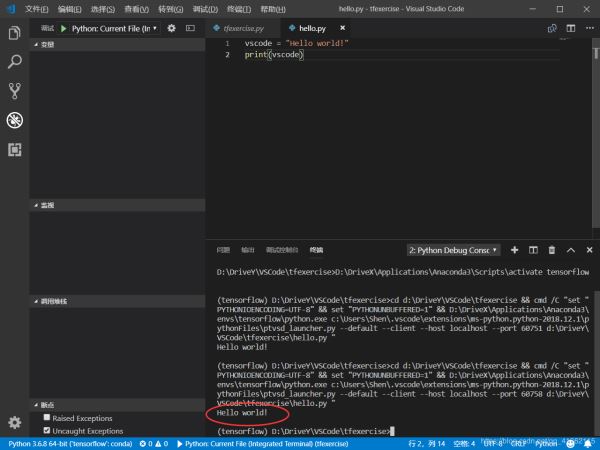Collapse the Variables (变量) section
The width and height of the screenshot is (600, 450).
click(117, 44)
